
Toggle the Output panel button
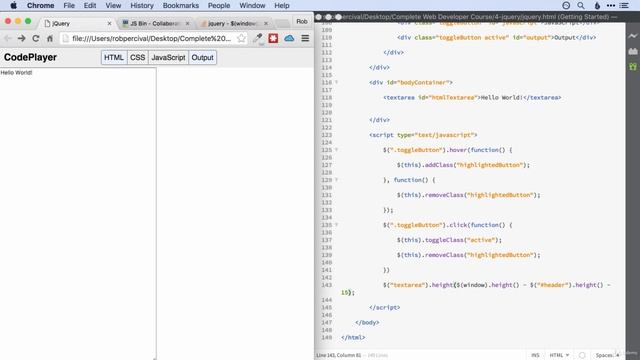click(x=202, y=58)
